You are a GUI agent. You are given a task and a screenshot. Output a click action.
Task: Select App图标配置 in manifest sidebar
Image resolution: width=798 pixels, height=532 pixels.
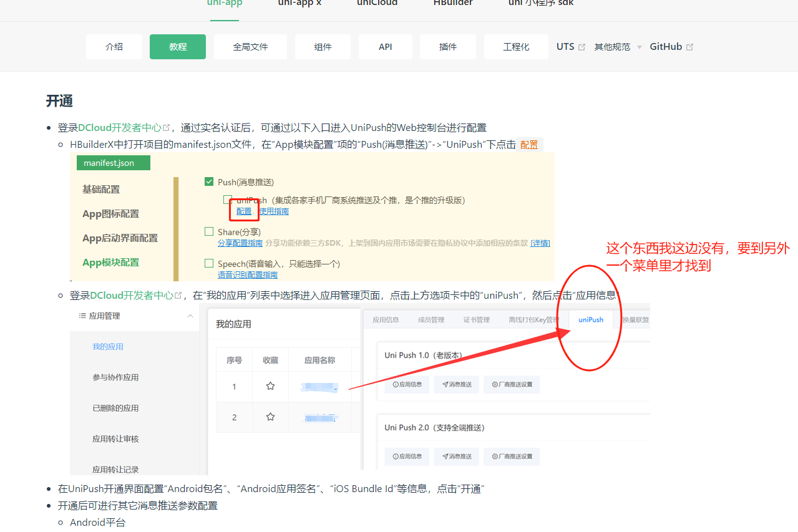[x=111, y=214]
